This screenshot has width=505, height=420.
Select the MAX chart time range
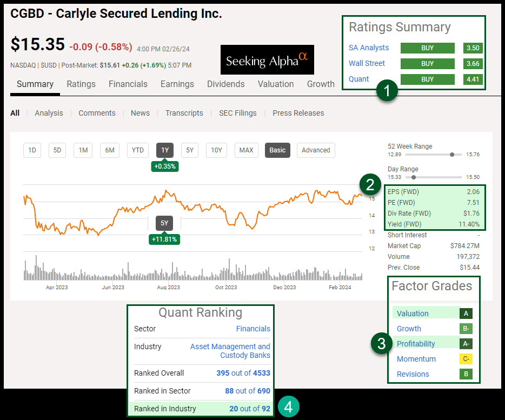(246, 150)
